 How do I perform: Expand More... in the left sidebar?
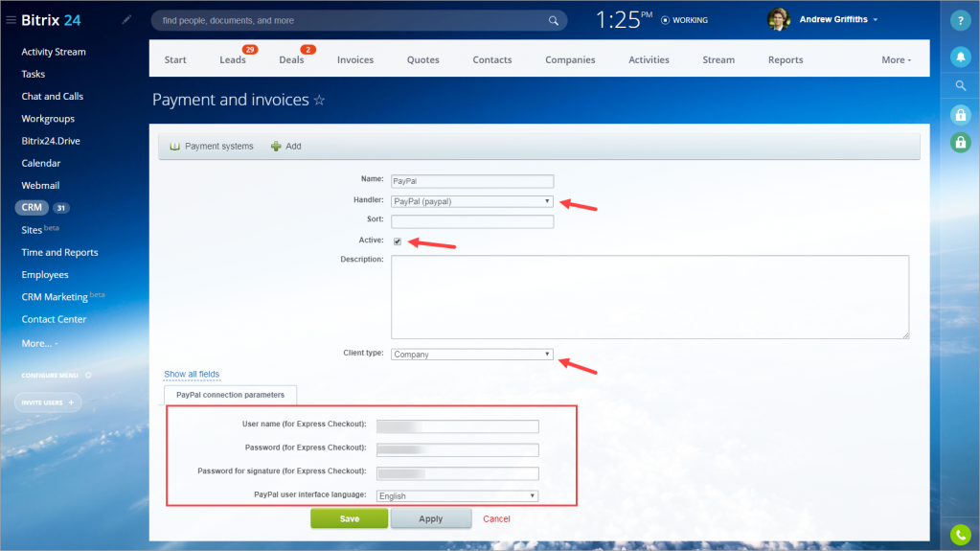(x=39, y=343)
